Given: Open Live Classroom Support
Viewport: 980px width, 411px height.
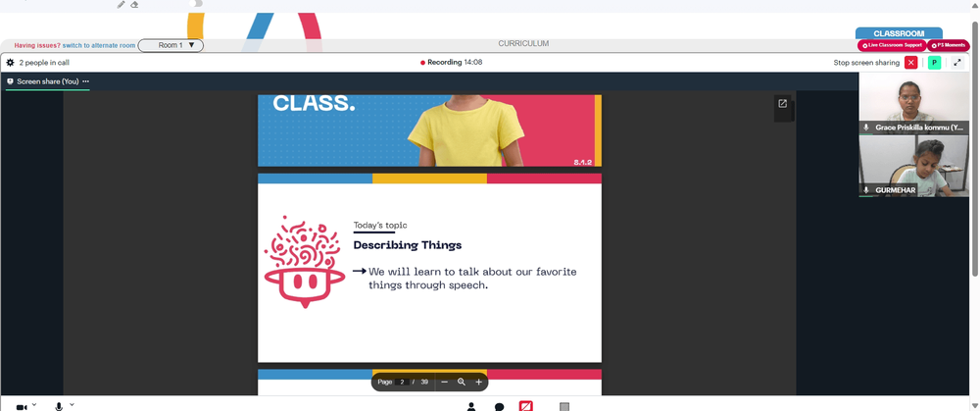Looking at the screenshot, I should 891,46.
